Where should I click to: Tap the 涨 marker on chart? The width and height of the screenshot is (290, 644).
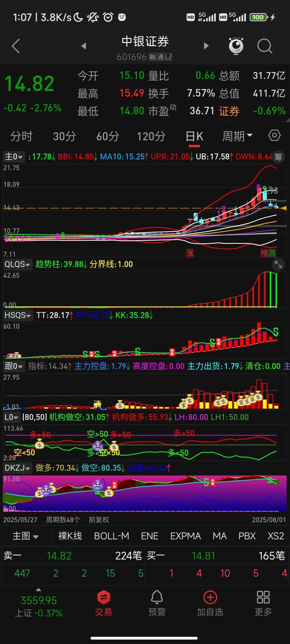190,253
